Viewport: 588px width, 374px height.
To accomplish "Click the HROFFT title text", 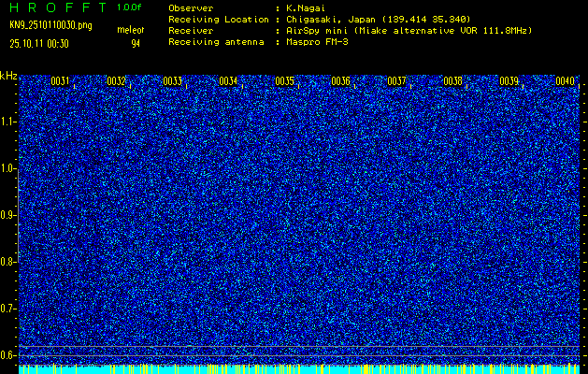I will pos(56,7).
